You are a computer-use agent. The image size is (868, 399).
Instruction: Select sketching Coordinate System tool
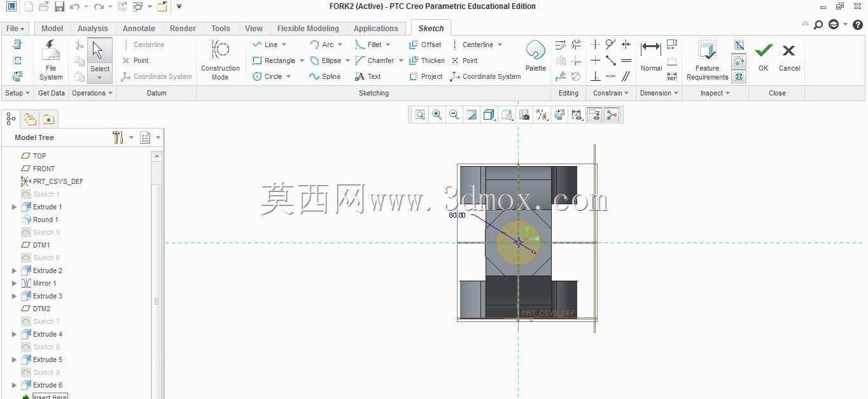coord(486,76)
